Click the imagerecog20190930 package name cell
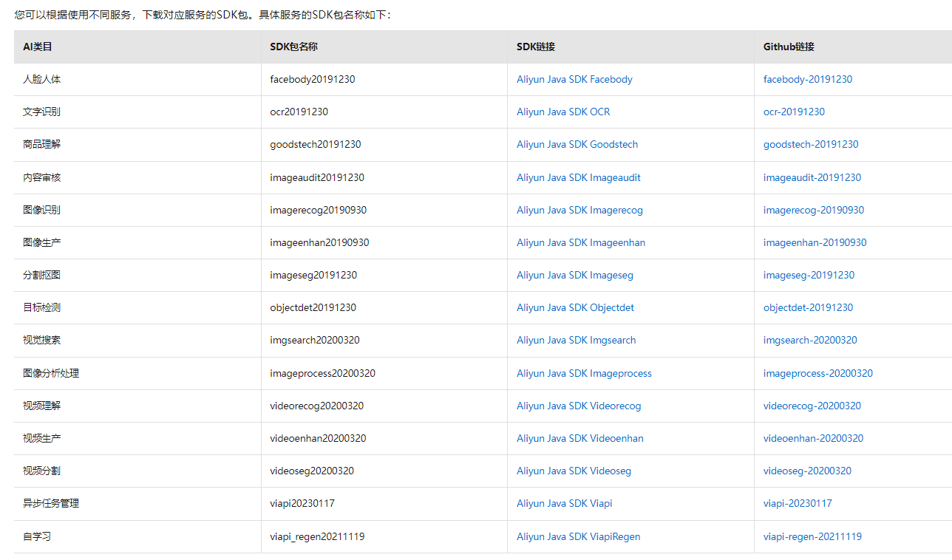 (384, 210)
